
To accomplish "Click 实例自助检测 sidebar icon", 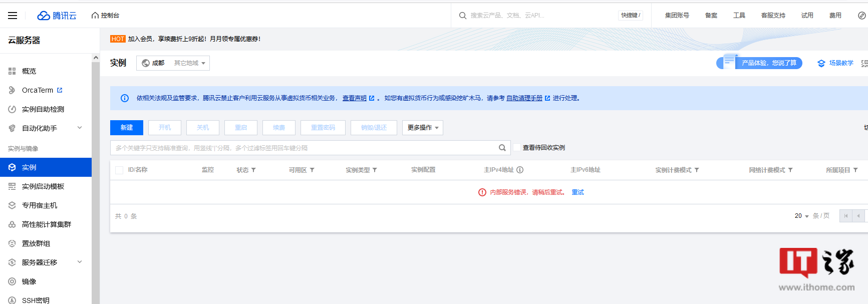I will (x=12, y=109).
